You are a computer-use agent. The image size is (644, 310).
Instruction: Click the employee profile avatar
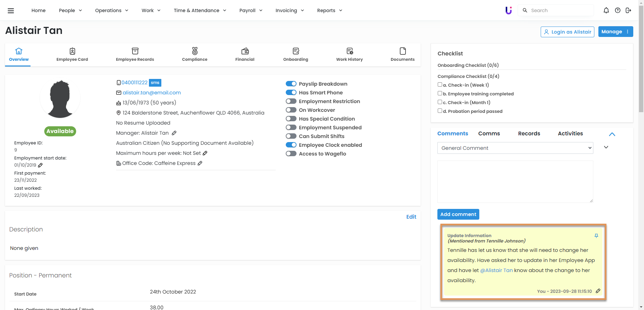pos(60,98)
